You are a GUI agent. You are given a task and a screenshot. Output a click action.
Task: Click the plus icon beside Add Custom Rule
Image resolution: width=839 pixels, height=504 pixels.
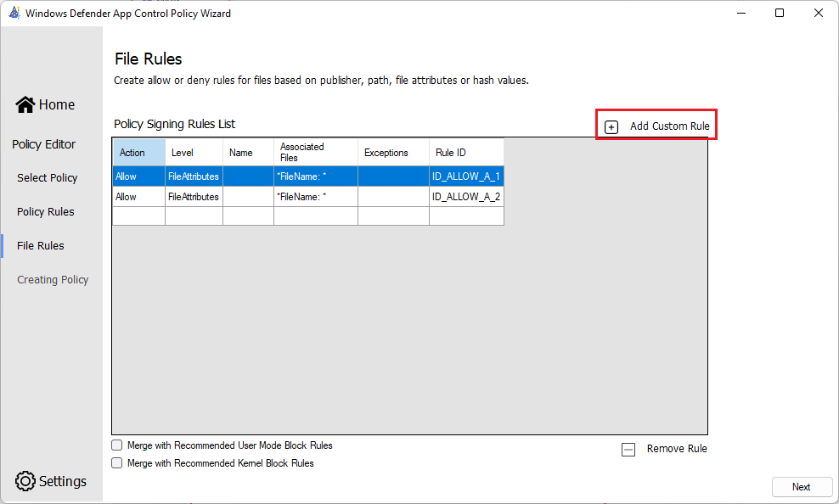click(611, 126)
